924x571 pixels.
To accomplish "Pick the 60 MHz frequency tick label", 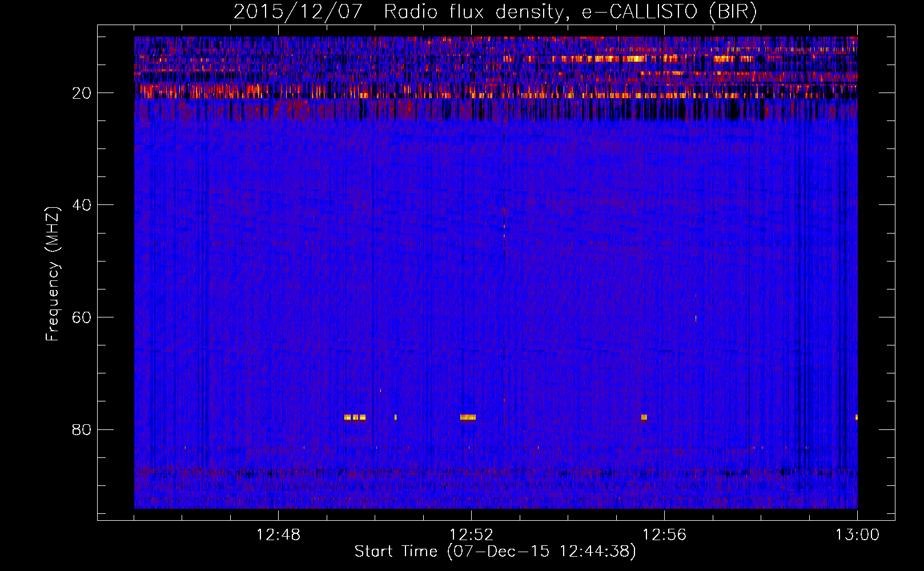I will coord(82,317).
